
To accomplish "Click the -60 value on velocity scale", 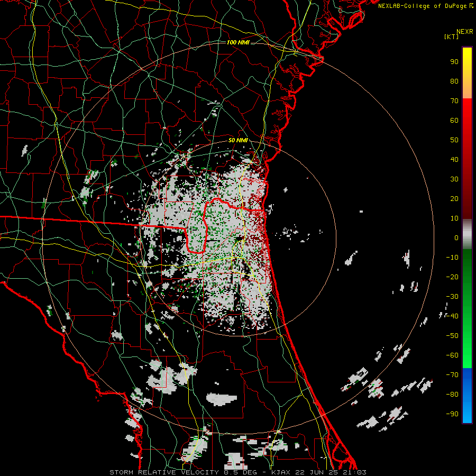I will [452, 355].
